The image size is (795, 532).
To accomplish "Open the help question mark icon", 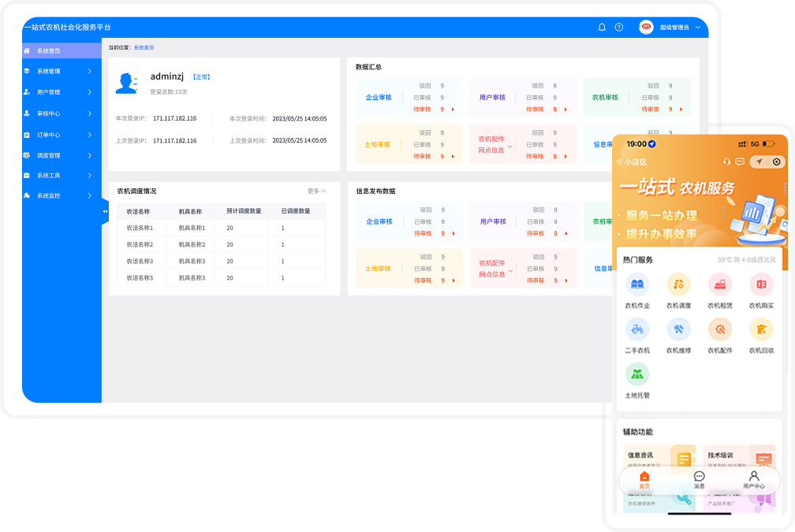I will coord(619,27).
